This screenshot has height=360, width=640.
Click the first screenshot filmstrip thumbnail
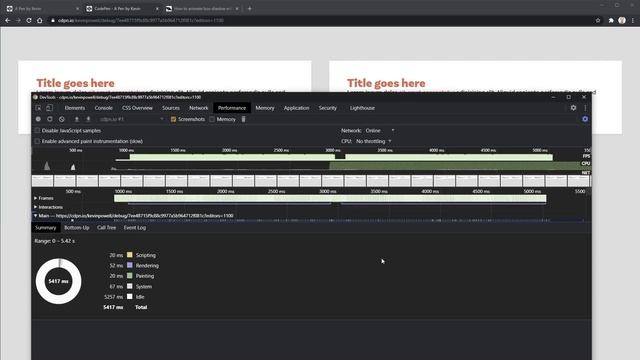[x=43, y=180]
